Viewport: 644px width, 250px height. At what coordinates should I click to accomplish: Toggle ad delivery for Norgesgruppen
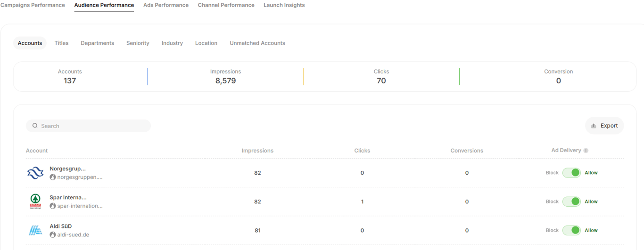[x=571, y=173]
